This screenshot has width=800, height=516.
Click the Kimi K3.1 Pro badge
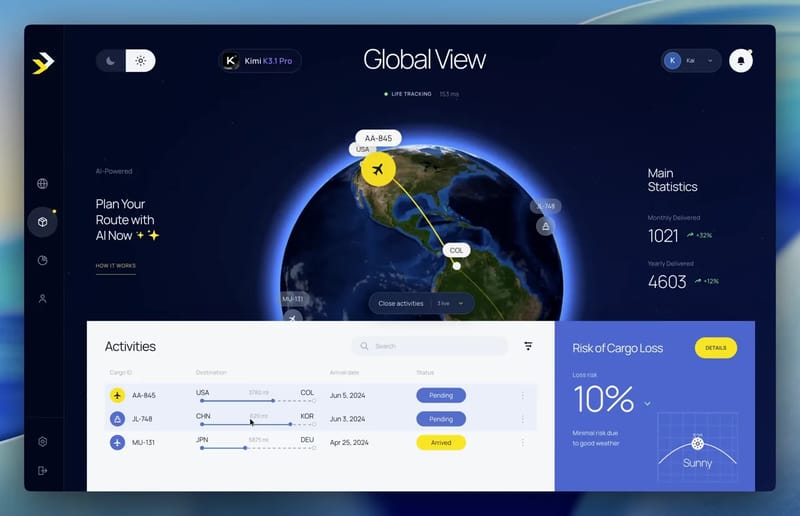click(260, 61)
